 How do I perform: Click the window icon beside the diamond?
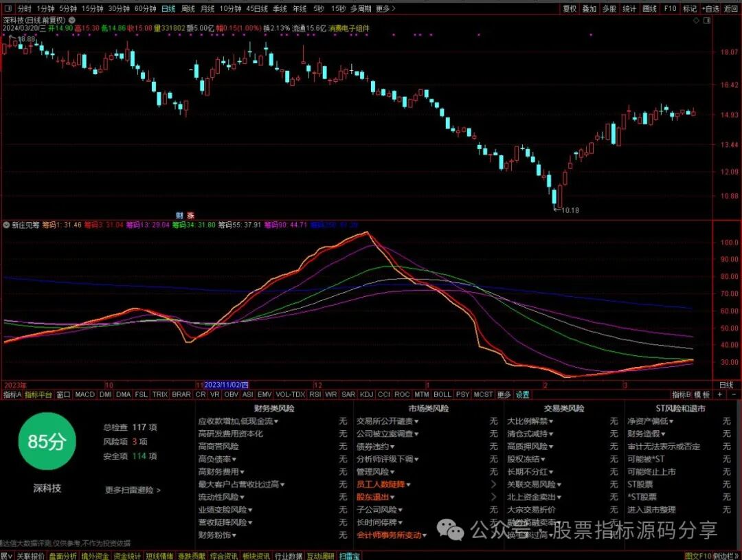(708, 21)
